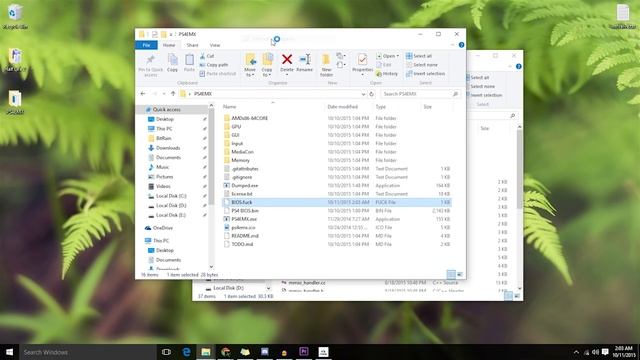
Task: Select the AMDx86-64CORE folder
Action: coord(249,118)
